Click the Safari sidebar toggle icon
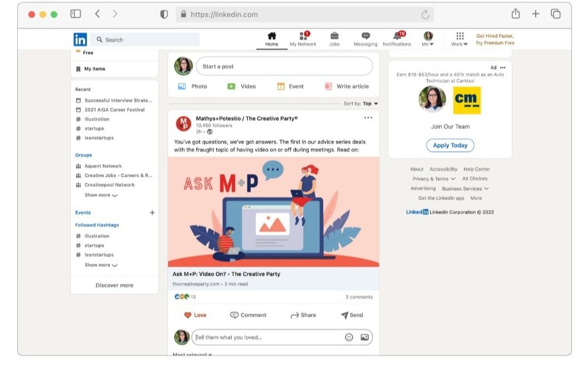This screenshot has height=370, width=588. [75, 14]
